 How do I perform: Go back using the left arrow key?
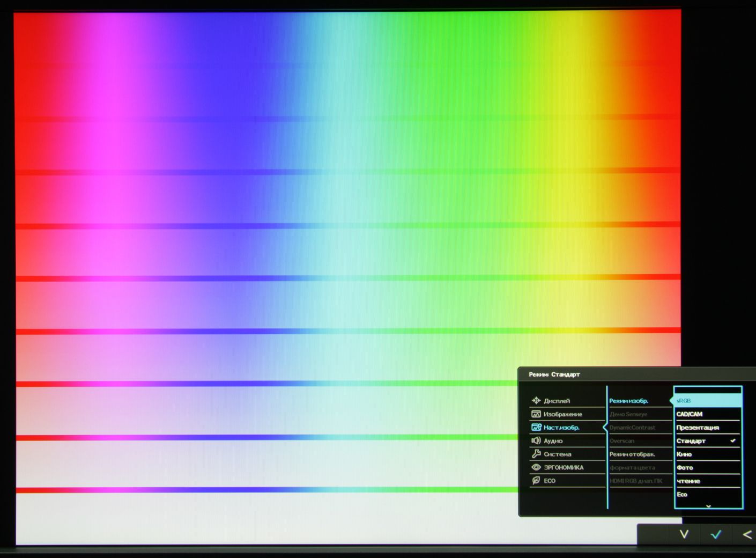pos(747,534)
